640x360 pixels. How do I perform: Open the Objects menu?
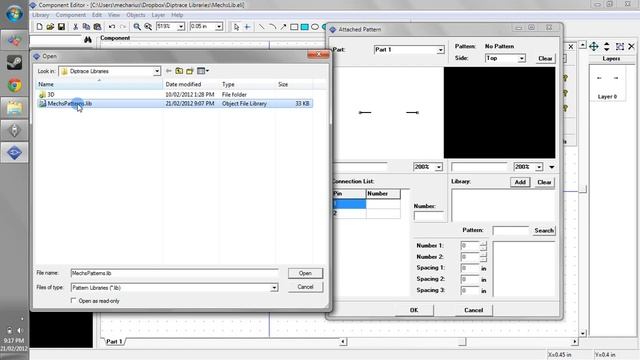[x=136, y=15]
